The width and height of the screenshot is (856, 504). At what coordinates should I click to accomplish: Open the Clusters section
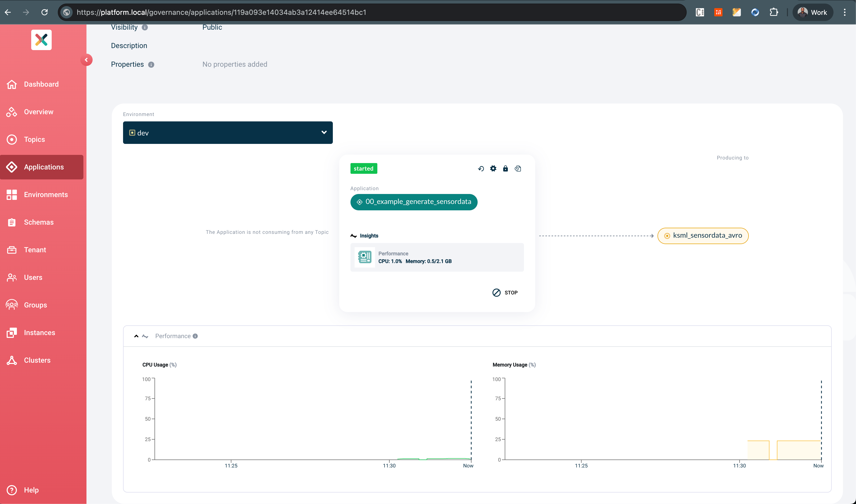tap(37, 360)
